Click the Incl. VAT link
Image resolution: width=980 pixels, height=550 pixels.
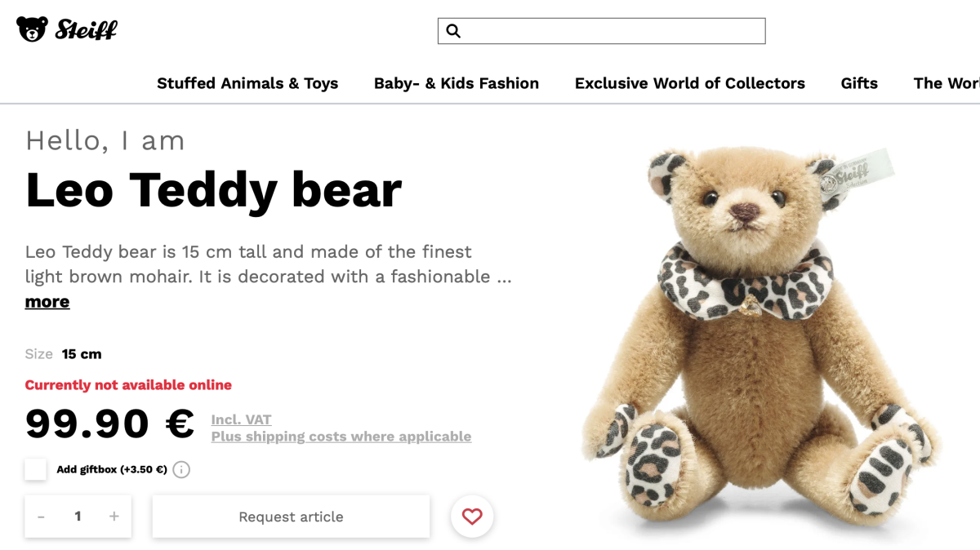tap(241, 419)
